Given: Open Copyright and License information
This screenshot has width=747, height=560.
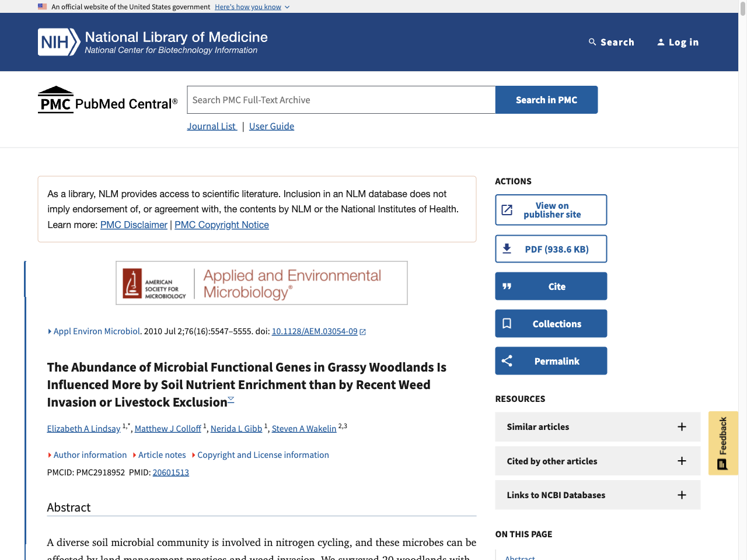Looking at the screenshot, I should (263, 455).
